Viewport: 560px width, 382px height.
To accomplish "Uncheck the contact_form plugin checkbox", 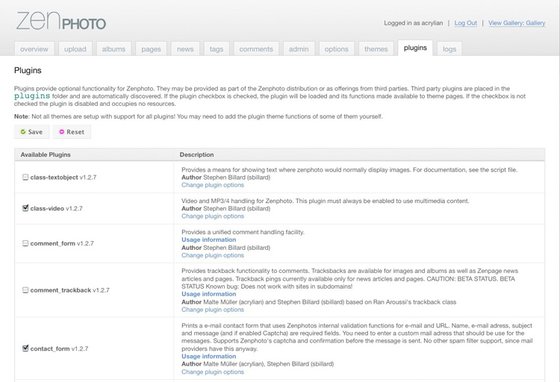I will pos(25,348).
